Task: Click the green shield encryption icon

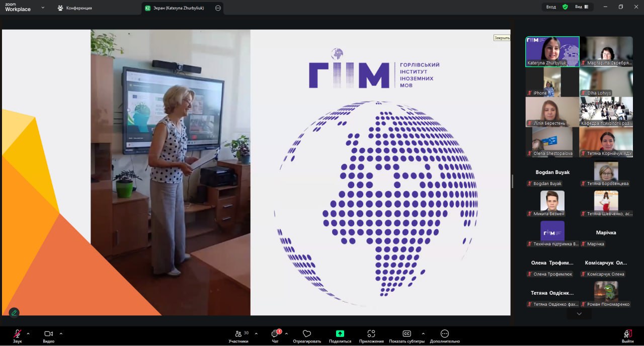Action: (565, 7)
